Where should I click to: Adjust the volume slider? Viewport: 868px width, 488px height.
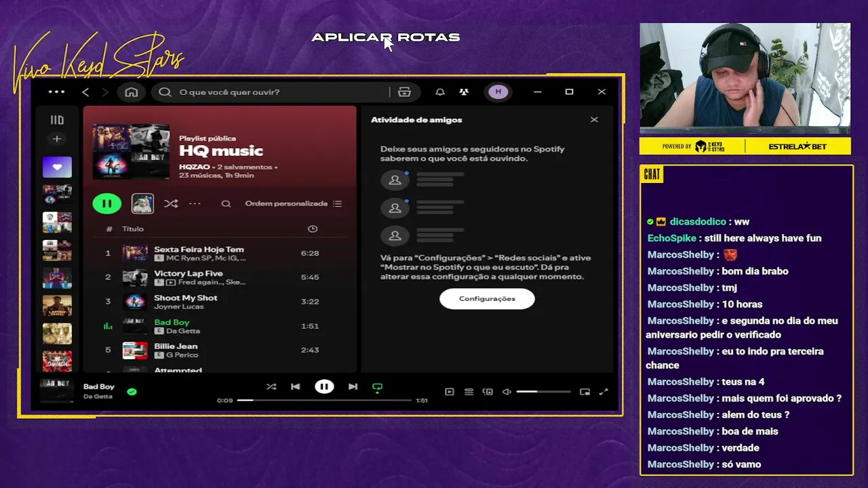point(543,392)
